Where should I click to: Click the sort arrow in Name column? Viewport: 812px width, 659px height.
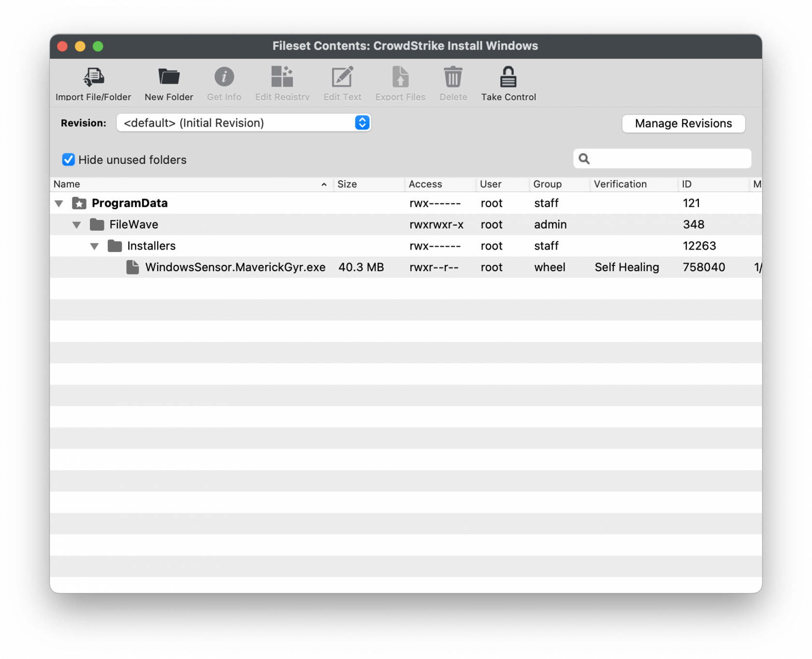(x=324, y=184)
